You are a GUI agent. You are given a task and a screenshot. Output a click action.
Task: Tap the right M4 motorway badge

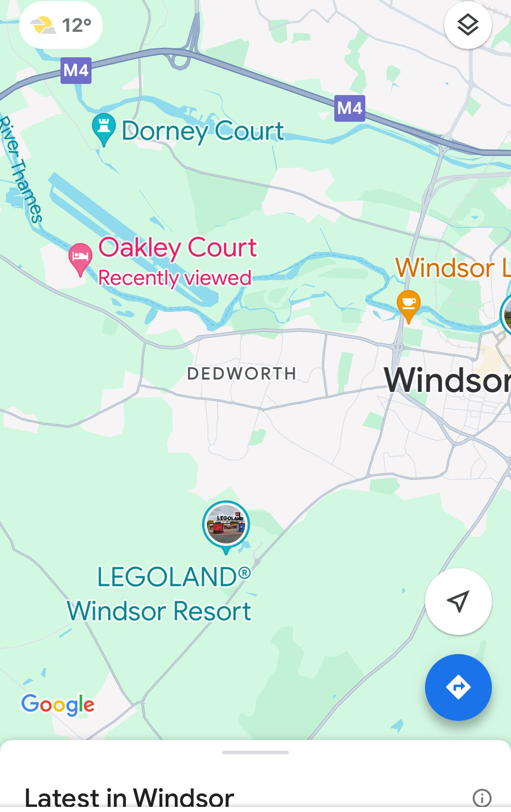(x=350, y=108)
